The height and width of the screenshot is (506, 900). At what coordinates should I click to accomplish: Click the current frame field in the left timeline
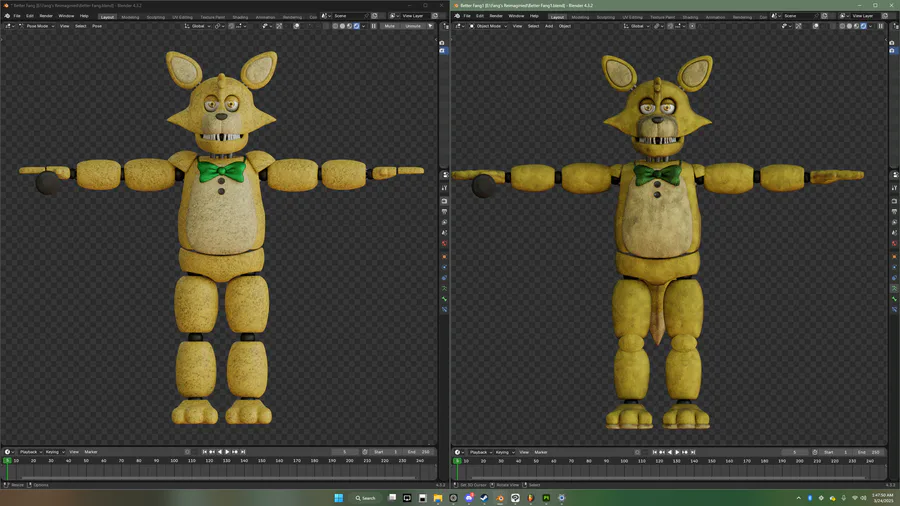[x=344, y=452]
